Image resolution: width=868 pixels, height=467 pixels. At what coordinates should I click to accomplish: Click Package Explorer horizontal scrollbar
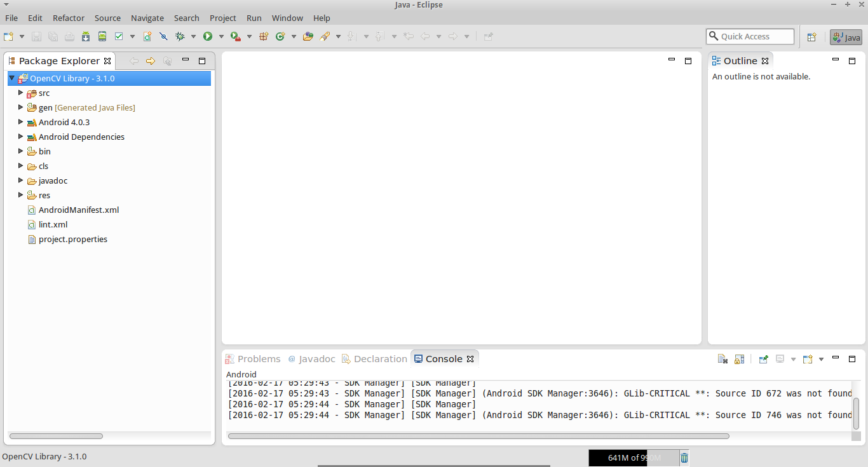click(56, 437)
